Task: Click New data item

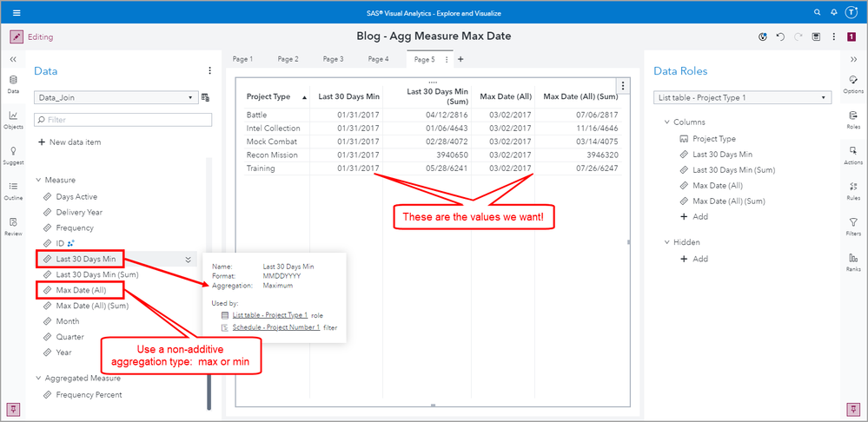Action: point(70,142)
